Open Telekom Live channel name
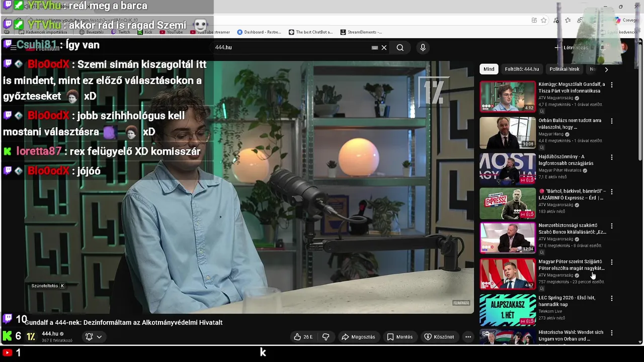Image resolution: width=644 pixels, height=362 pixels. (x=550, y=311)
